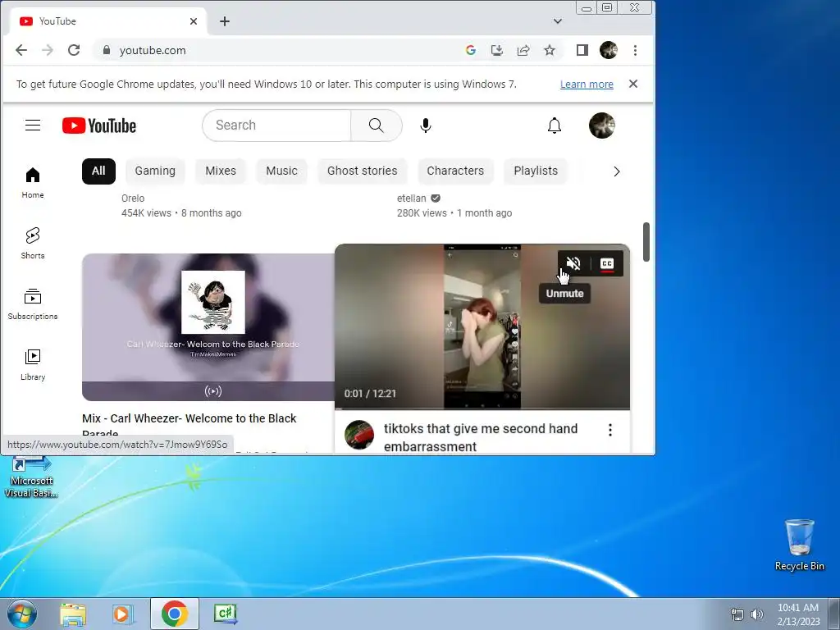Image resolution: width=840 pixels, height=630 pixels.
Task: Open Chrome three-dot menu
Action: pos(636,50)
